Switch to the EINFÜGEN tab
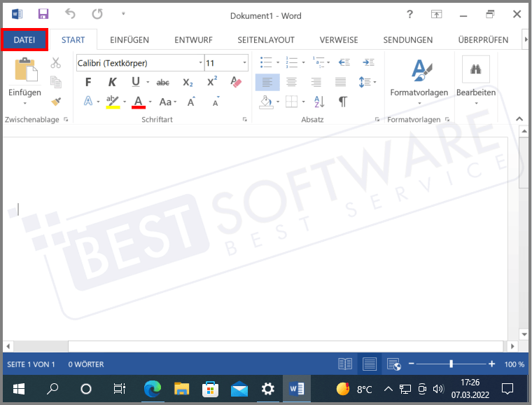This screenshot has width=532, height=405. 129,40
